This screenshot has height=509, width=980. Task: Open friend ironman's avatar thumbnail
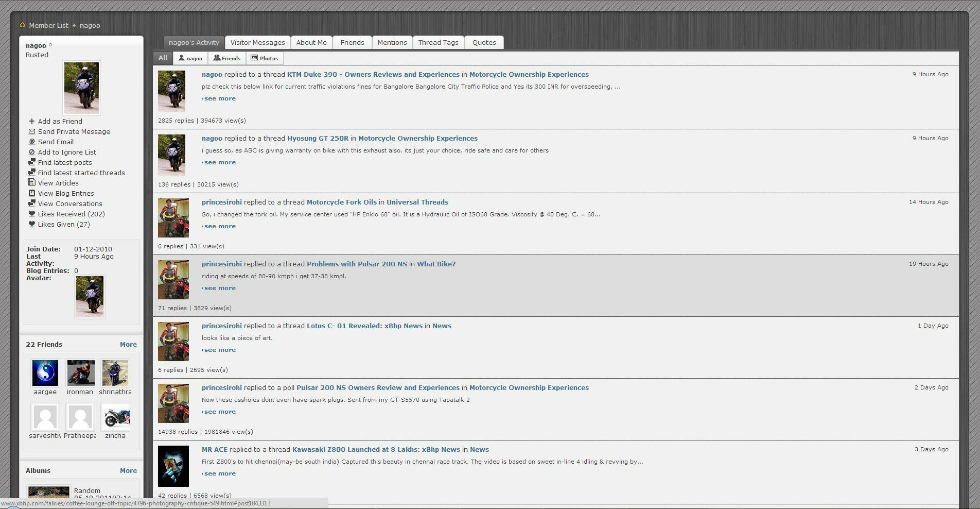pos(81,373)
